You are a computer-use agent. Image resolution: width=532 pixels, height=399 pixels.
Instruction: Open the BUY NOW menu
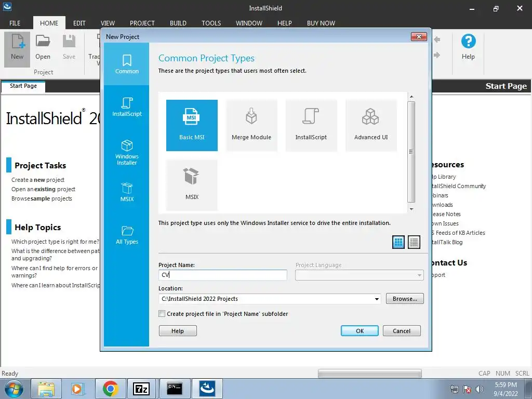(x=321, y=23)
